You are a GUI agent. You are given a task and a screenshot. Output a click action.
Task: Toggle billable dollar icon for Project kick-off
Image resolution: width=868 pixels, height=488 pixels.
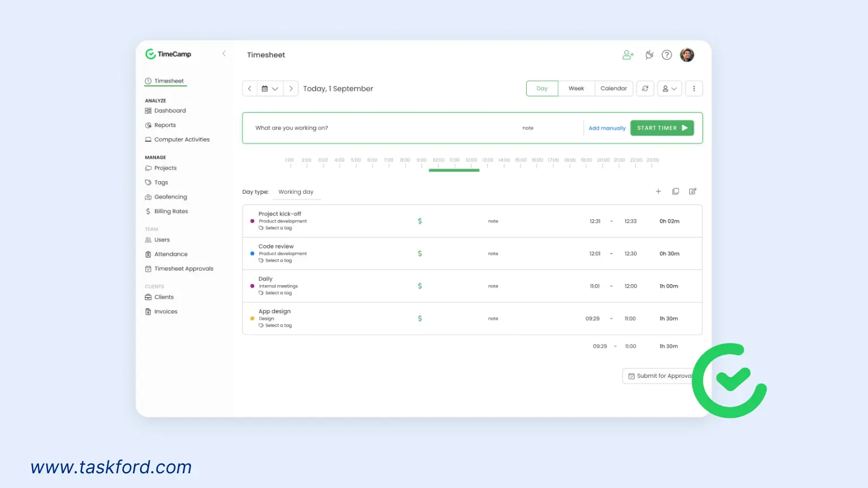point(420,221)
